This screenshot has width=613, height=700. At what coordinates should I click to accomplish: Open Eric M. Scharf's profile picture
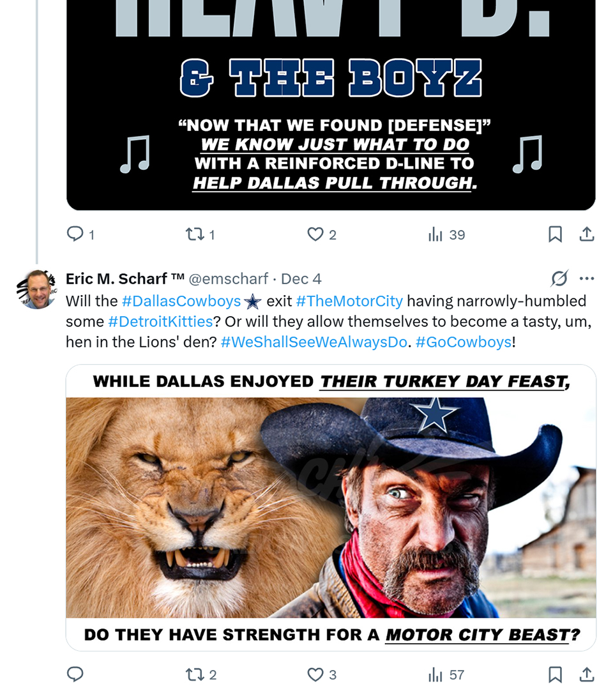click(36, 289)
